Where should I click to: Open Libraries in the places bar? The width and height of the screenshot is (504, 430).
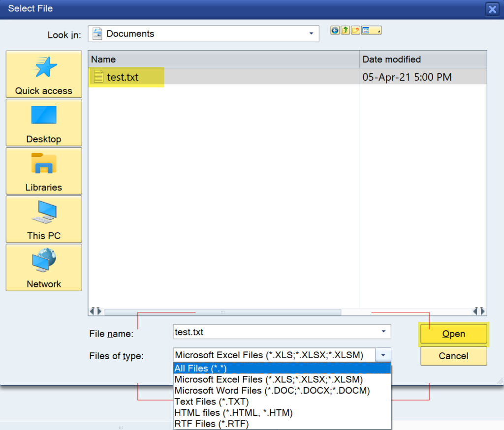tap(44, 171)
